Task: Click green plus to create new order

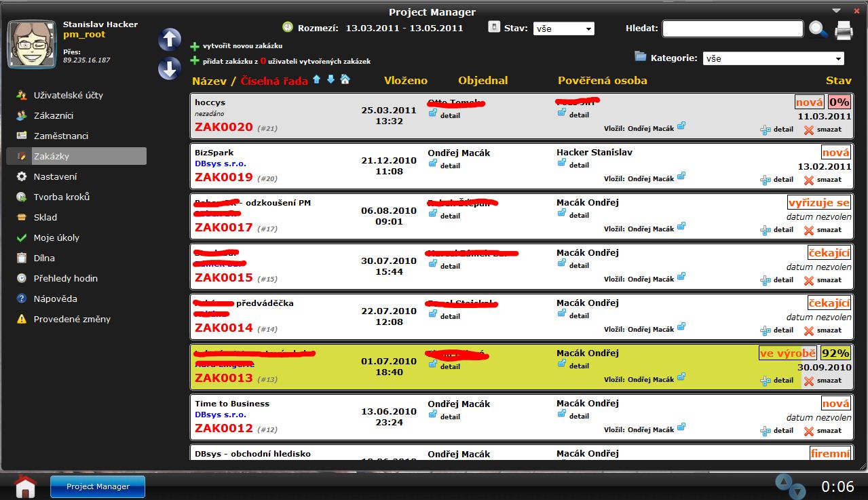Action: click(x=195, y=46)
